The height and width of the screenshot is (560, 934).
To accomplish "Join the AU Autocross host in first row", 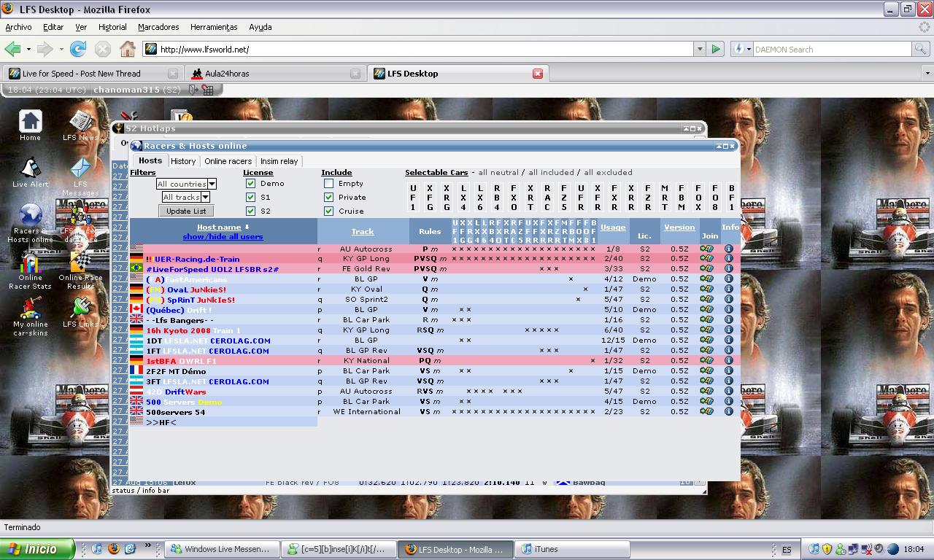I will click(x=706, y=249).
